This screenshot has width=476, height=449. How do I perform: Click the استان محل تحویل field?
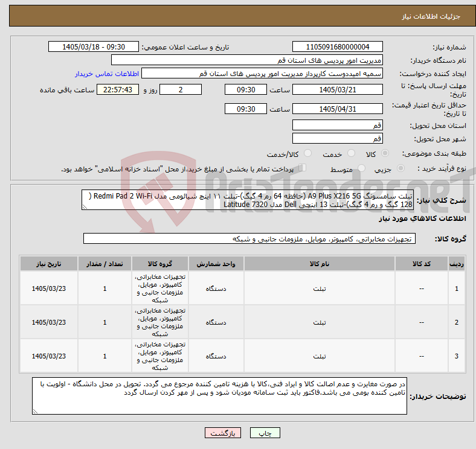coord(337,125)
